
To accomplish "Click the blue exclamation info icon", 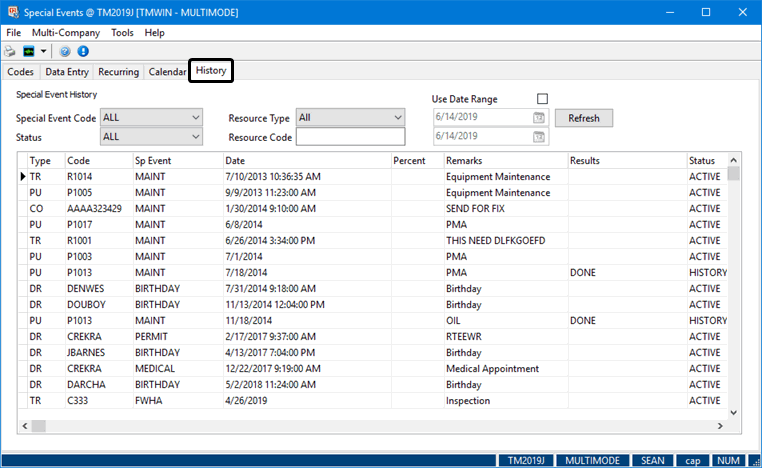I will pos(82,51).
